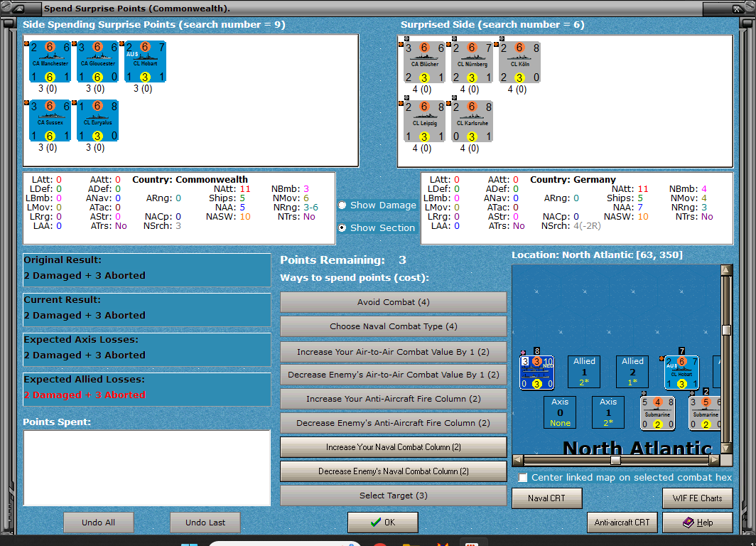Viewport: 756px width, 546px height.
Task: Open the window system menu icon
Action: pyautogui.click(x=18, y=9)
